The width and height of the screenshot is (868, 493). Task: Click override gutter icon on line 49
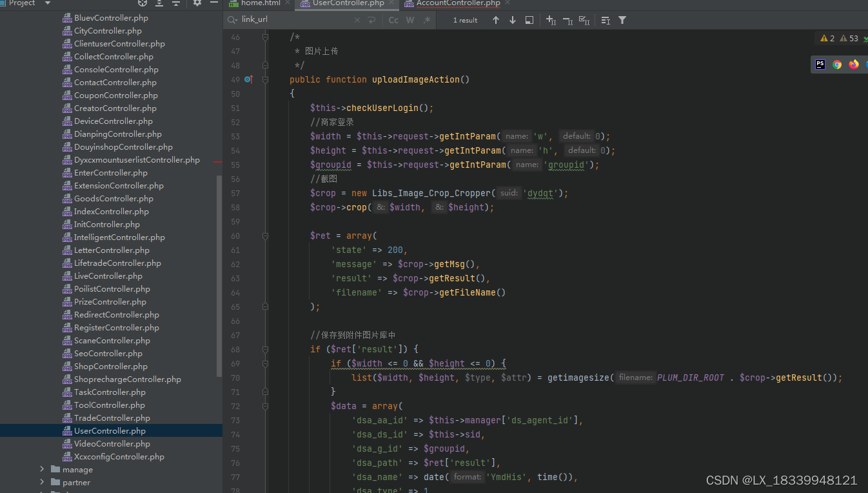coord(249,79)
